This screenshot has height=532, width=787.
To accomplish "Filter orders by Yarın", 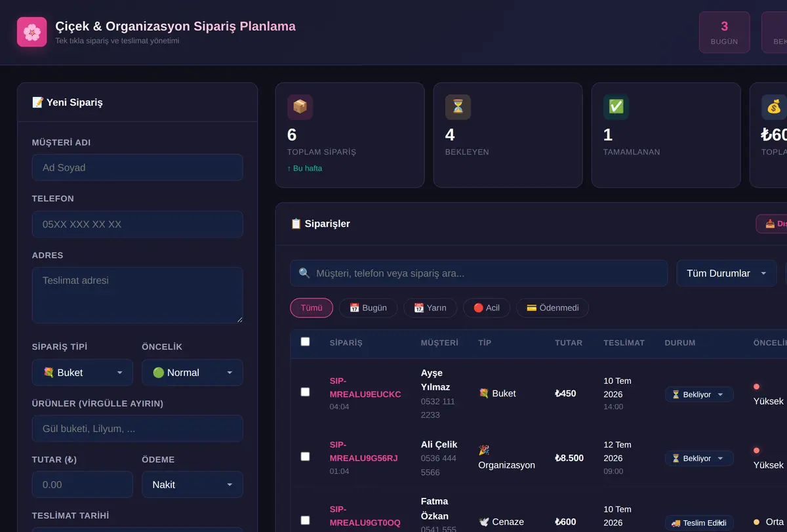I will click(430, 308).
